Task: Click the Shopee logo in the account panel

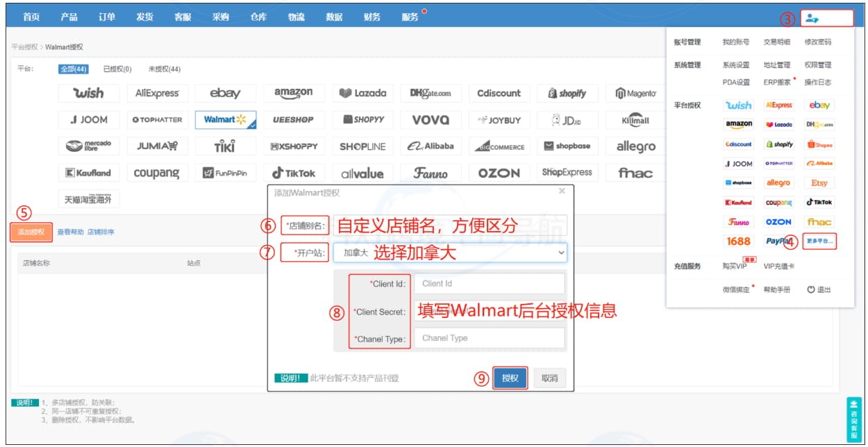Action: [x=819, y=144]
